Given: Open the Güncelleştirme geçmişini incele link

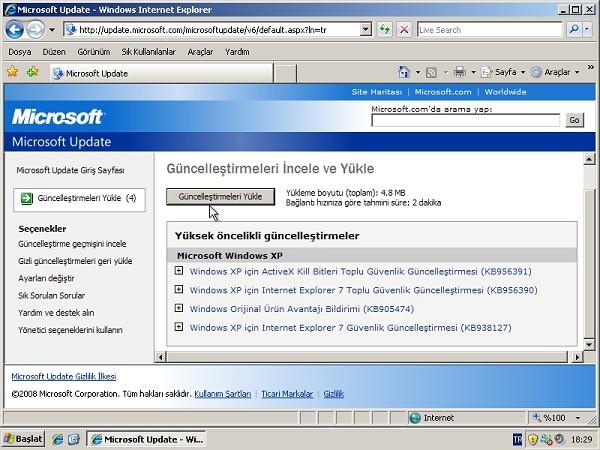Looking at the screenshot, I should (72, 243).
